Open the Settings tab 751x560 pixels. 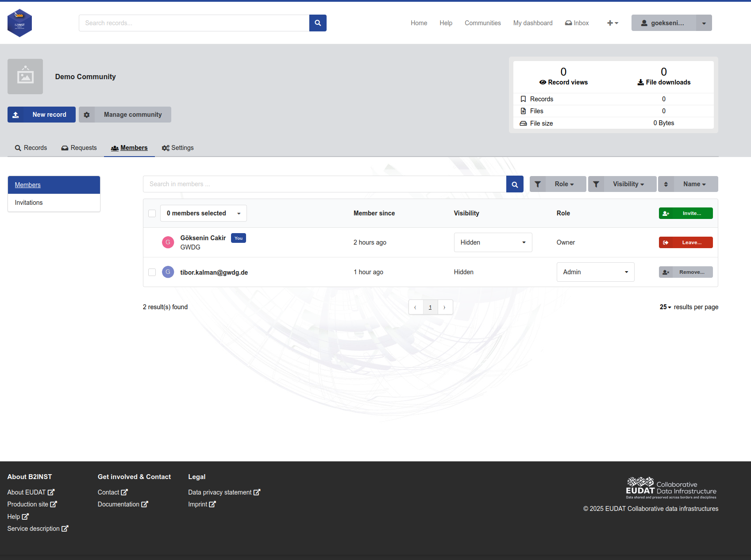click(x=177, y=148)
